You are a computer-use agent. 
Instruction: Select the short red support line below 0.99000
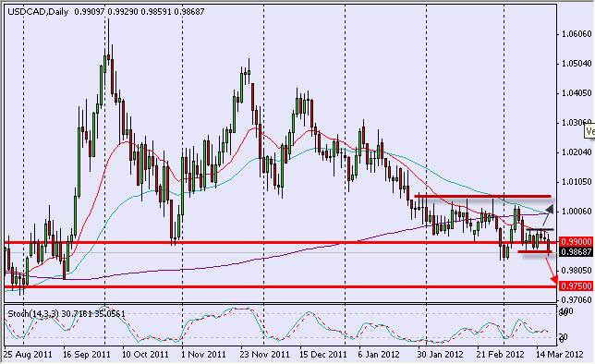coord(536,251)
